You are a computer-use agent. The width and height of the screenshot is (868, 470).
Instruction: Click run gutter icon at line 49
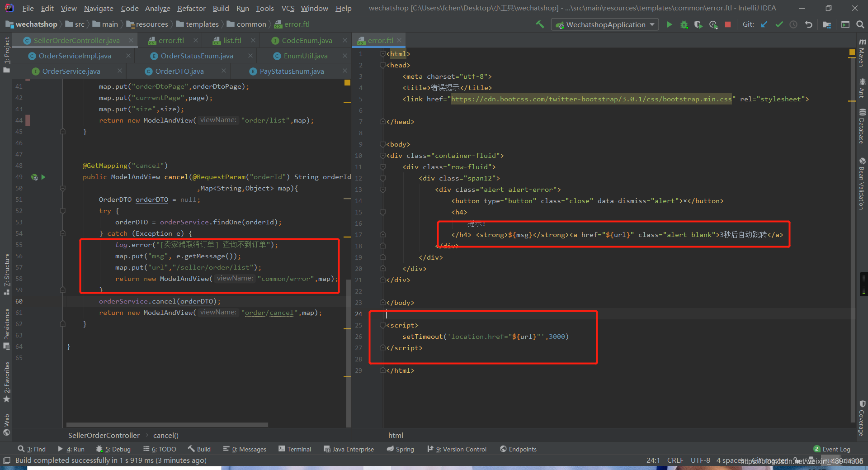click(x=43, y=177)
